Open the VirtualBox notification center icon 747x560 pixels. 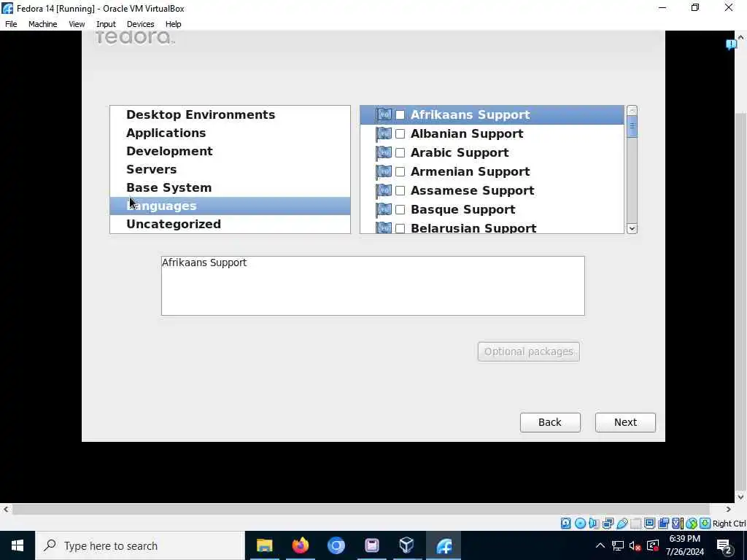[x=731, y=44]
